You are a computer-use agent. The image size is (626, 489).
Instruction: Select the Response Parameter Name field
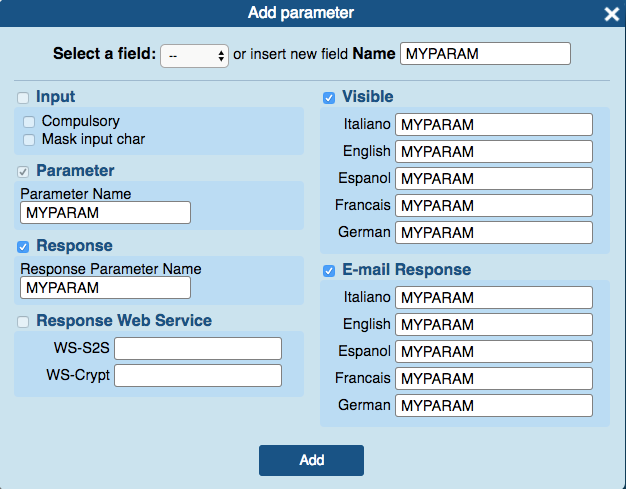click(105, 287)
